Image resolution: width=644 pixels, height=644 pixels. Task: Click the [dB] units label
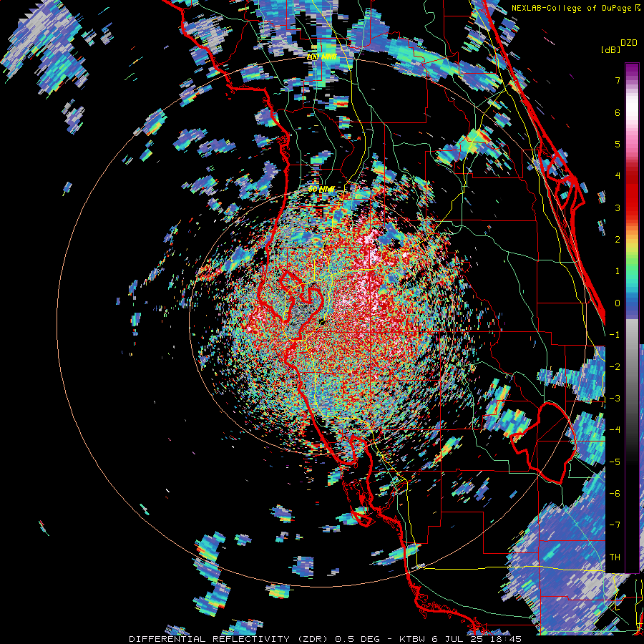tap(611, 49)
